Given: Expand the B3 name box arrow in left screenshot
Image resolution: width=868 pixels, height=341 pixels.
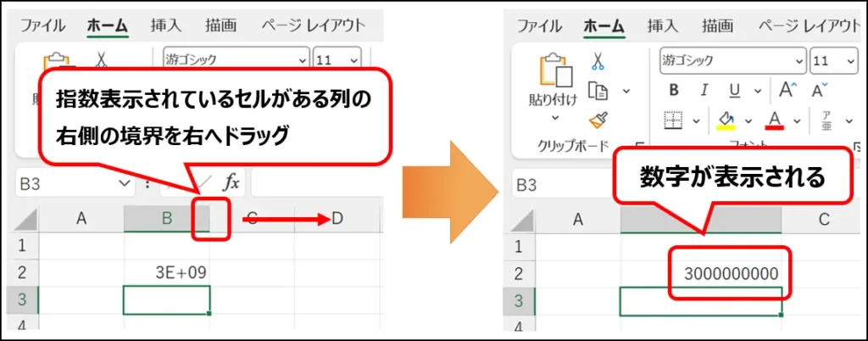Looking at the screenshot, I should pos(125,183).
